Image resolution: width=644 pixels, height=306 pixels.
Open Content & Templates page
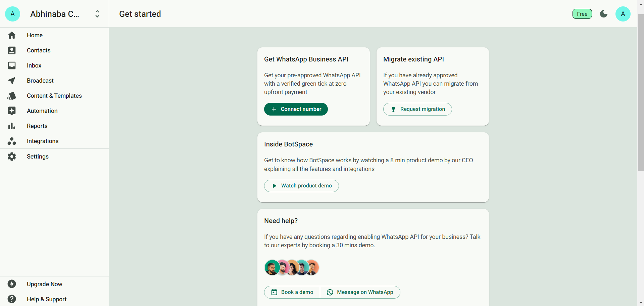(x=54, y=96)
